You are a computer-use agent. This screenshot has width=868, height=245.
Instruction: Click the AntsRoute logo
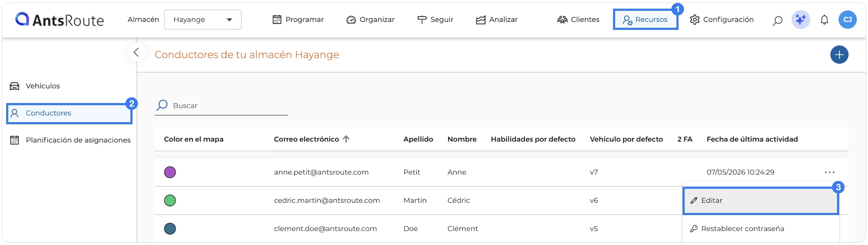pyautogui.click(x=59, y=19)
